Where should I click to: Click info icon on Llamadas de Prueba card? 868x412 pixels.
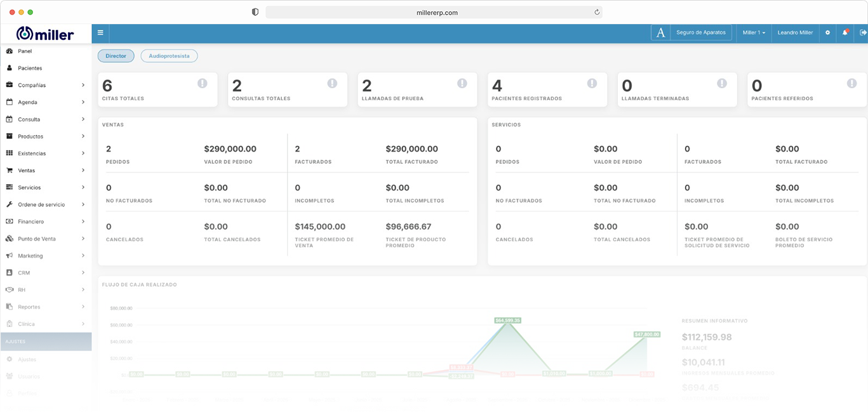click(462, 83)
